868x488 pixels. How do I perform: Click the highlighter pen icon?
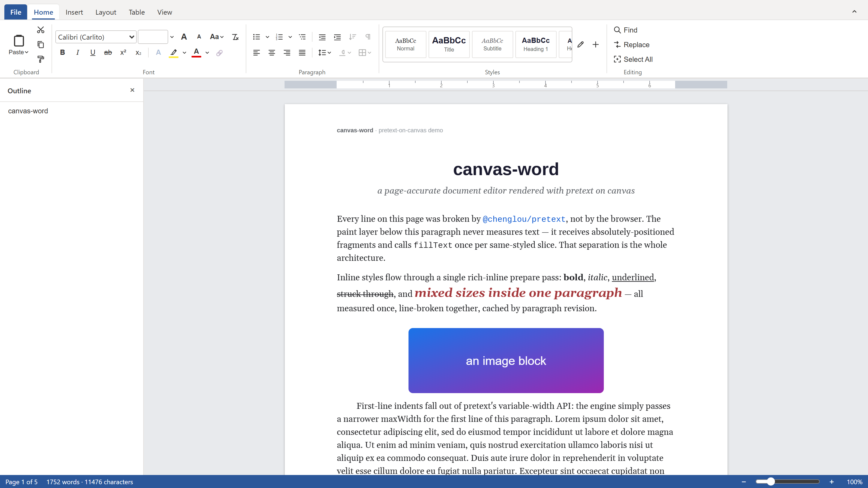click(173, 53)
